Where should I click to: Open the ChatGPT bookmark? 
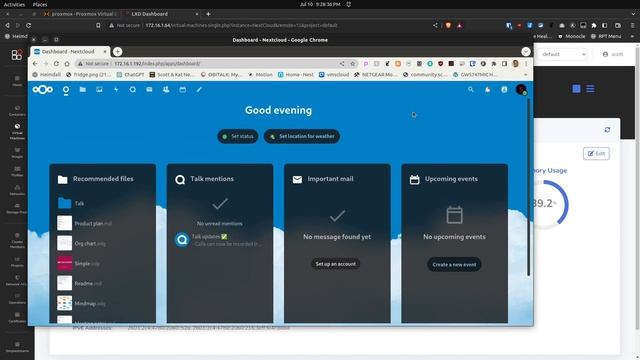[131, 75]
